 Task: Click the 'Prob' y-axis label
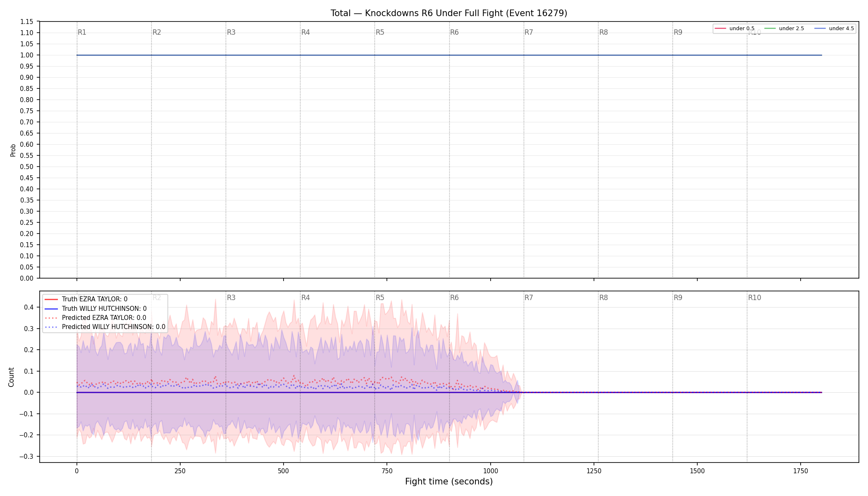coord(13,150)
